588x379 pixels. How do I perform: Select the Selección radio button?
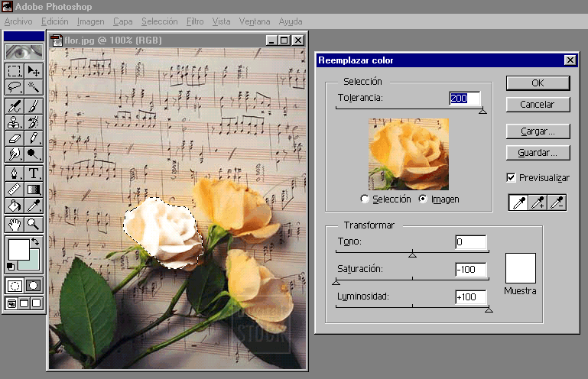(x=365, y=199)
